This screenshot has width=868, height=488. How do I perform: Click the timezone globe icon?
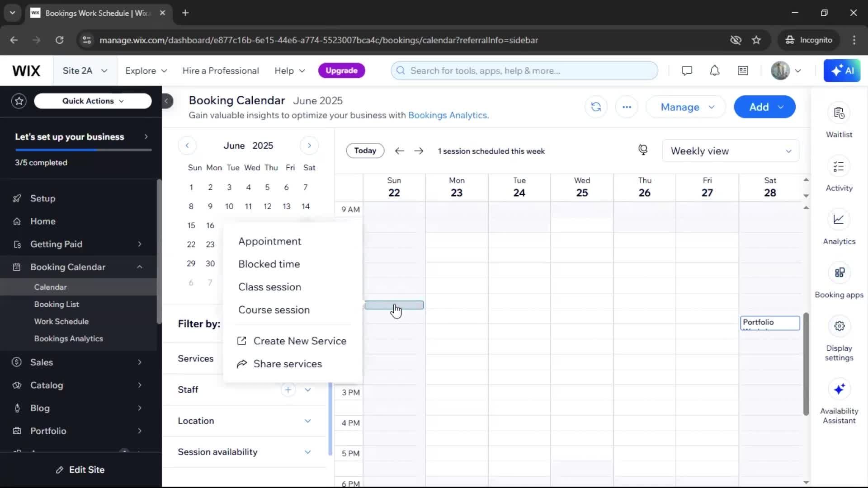point(643,150)
